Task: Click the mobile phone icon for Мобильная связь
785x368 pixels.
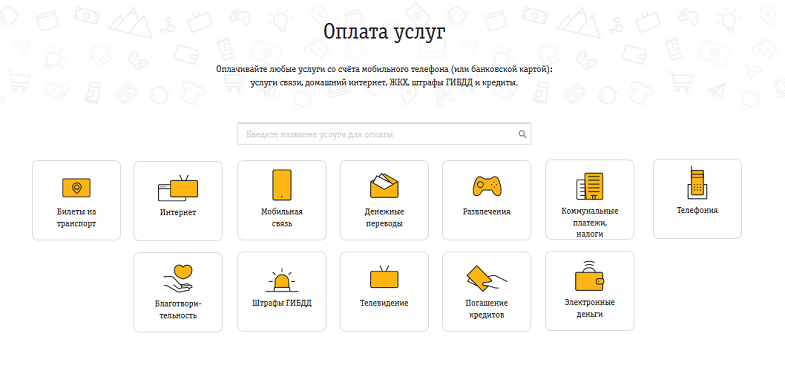Action: [281, 184]
